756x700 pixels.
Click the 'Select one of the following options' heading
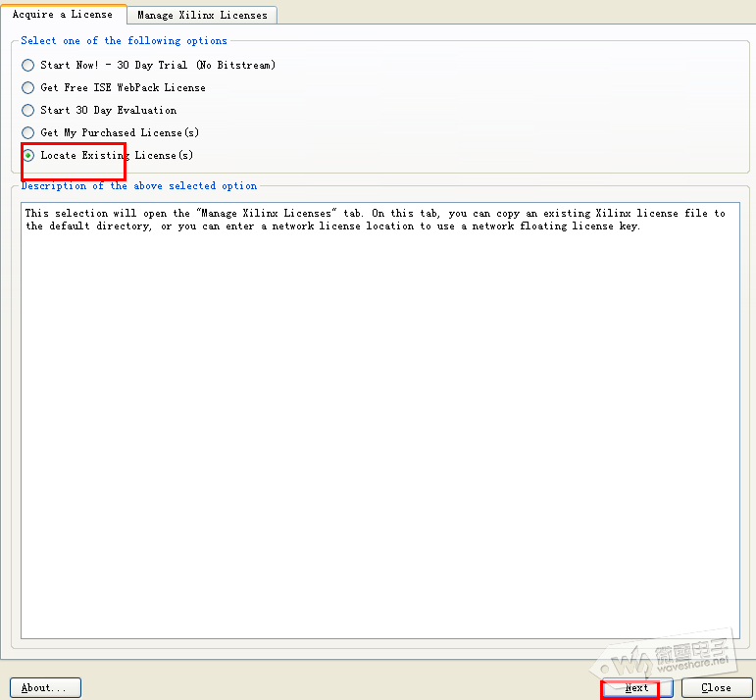pos(124,41)
